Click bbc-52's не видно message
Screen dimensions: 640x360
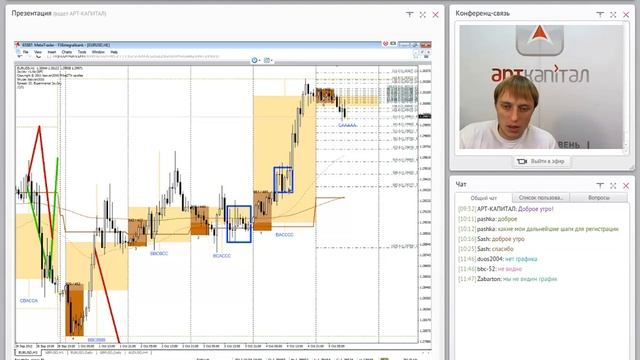(x=490, y=269)
